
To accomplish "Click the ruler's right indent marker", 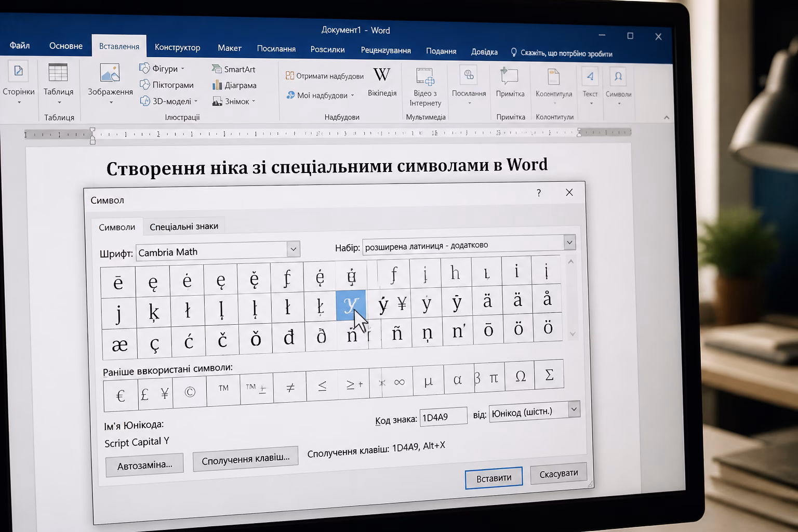I will tap(579, 133).
